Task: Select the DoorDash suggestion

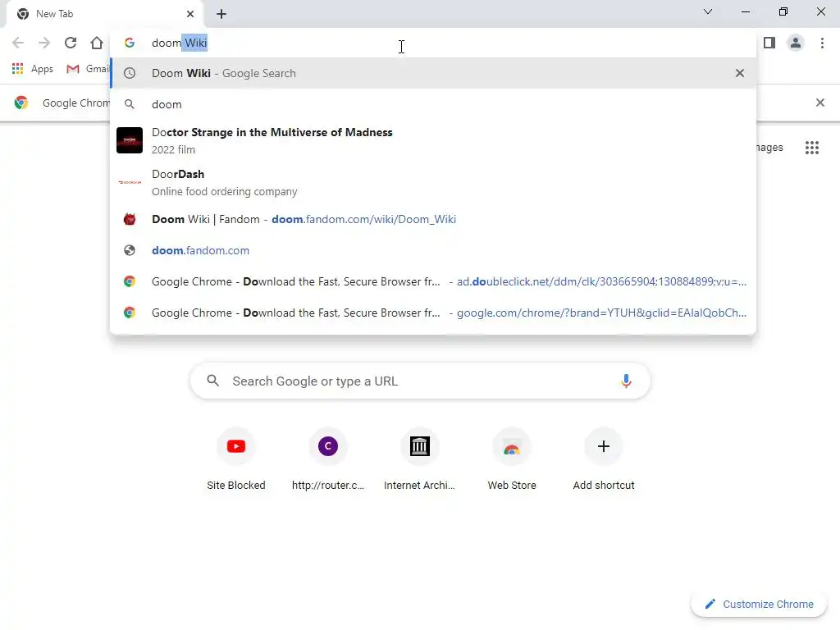Action: tap(433, 182)
